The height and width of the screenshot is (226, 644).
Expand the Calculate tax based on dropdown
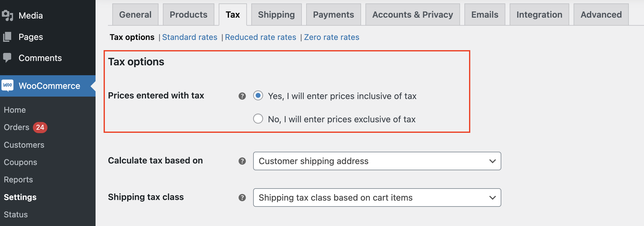(377, 161)
